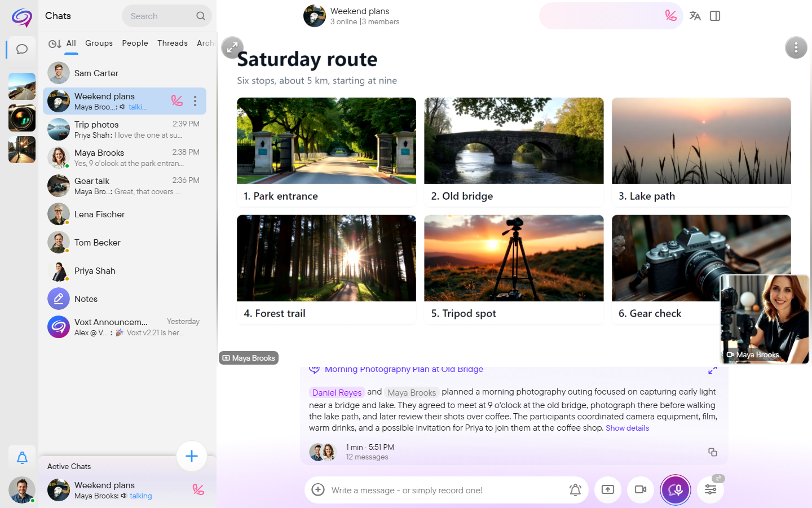Open more options for Weekend plans row
This screenshot has height=508, width=812.
pos(195,101)
